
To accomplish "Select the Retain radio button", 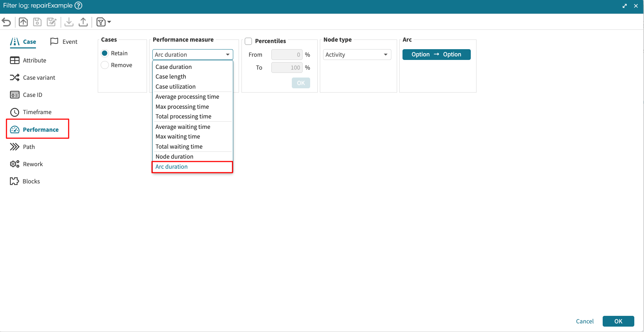I will (105, 53).
